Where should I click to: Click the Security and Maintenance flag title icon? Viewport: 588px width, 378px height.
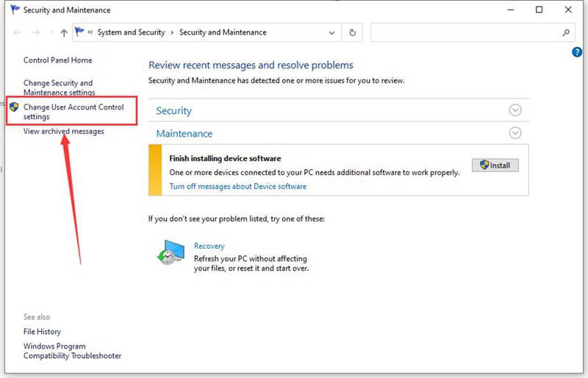coord(15,10)
